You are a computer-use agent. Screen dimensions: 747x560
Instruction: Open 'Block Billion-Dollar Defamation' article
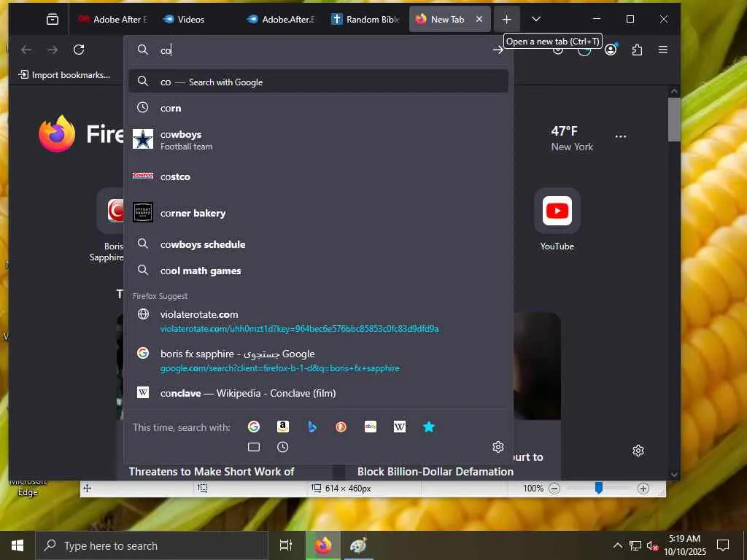click(x=436, y=472)
